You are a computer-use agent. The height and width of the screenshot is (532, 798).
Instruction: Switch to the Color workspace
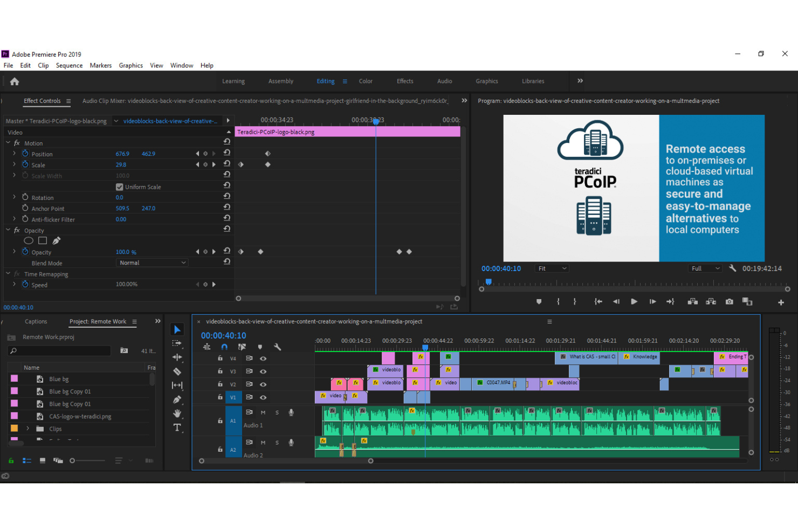click(366, 81)
